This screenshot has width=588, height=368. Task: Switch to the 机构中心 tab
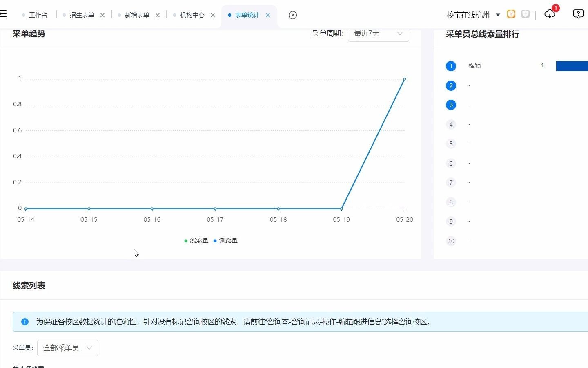tap(192, 15)
